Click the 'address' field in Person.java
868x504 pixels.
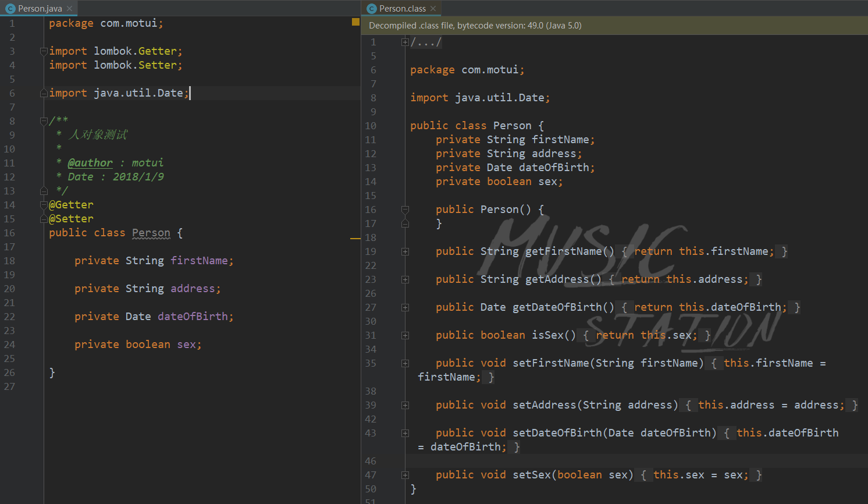(x=193, y=289)
